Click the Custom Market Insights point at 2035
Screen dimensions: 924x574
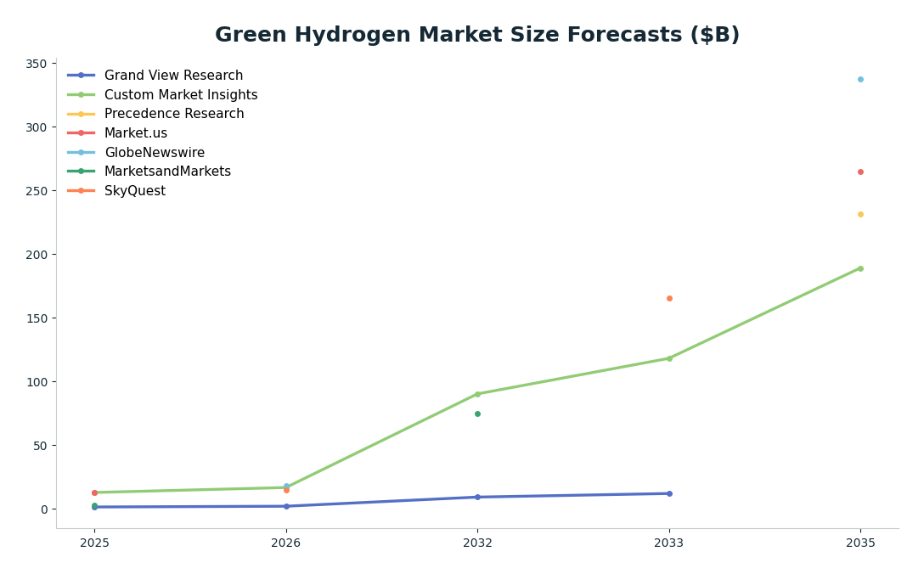(860, 268)
